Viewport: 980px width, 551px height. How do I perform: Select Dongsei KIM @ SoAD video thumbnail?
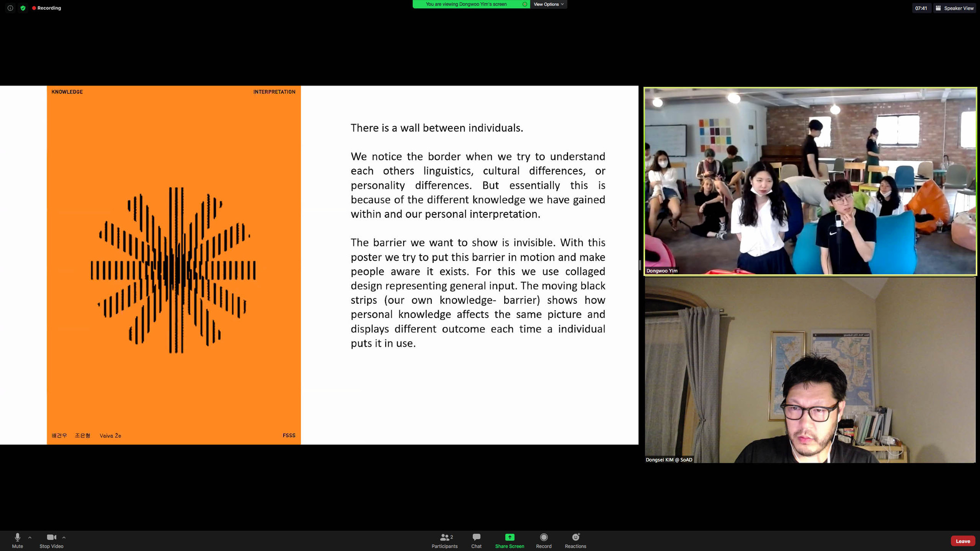click(x=810, y=370)
